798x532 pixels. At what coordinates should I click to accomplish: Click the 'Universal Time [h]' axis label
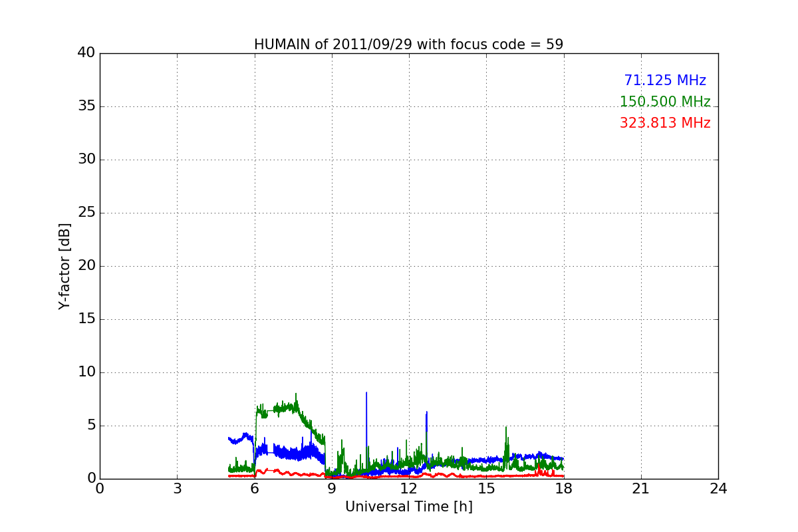click(409, 507)
